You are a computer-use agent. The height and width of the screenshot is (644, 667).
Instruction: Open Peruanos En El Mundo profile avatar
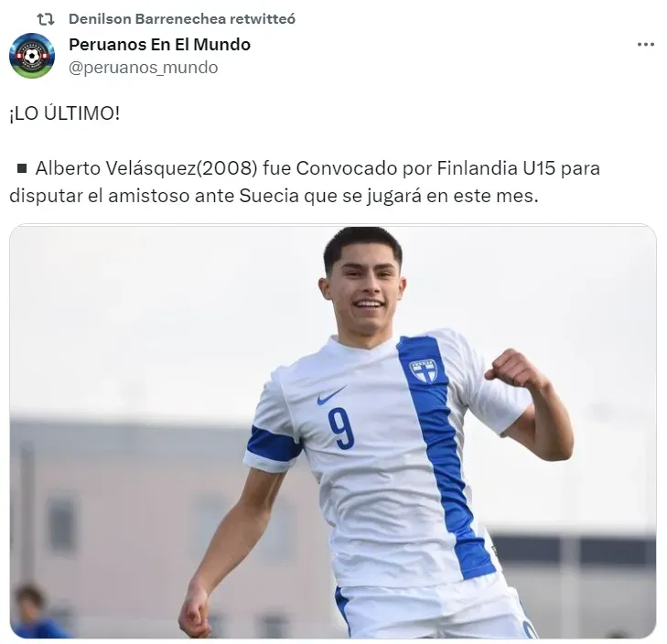coord(32,56)
